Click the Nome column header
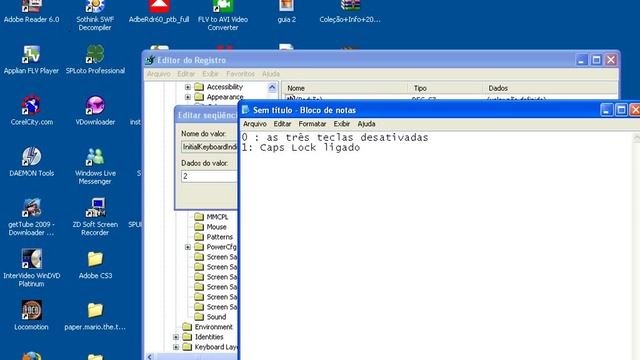Viewport: 640px width, 360px height. 345,88
